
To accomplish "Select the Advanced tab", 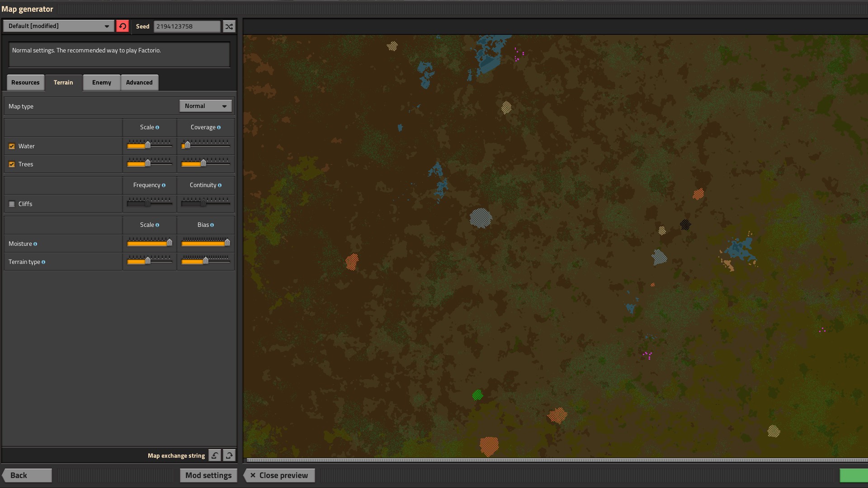I will tap(139, 82).
